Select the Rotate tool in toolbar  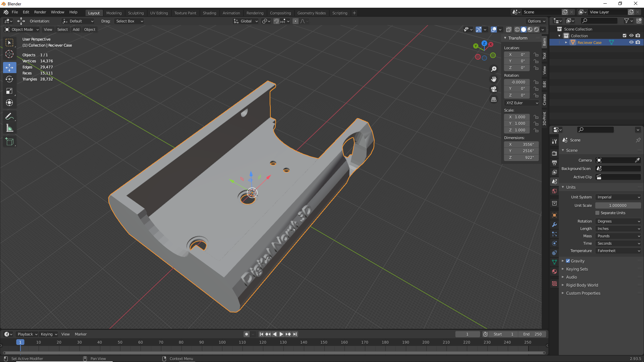click(x=9, y=79)
